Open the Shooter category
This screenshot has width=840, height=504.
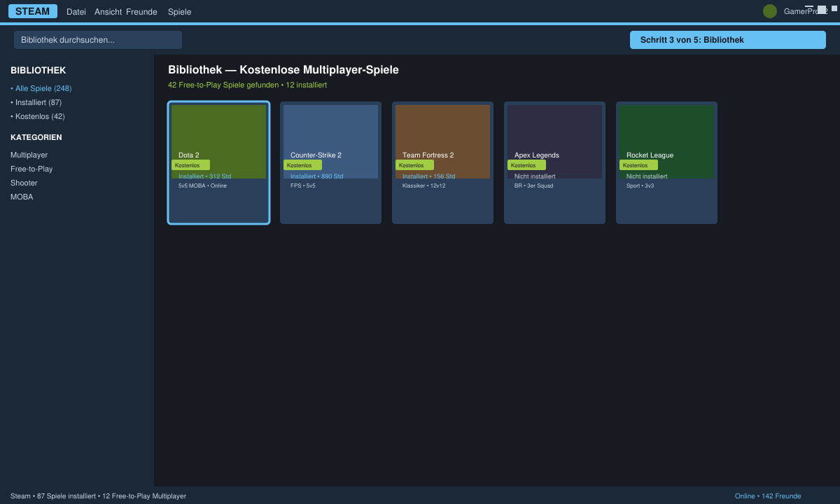pyautogui.click(x=24, y=183)
